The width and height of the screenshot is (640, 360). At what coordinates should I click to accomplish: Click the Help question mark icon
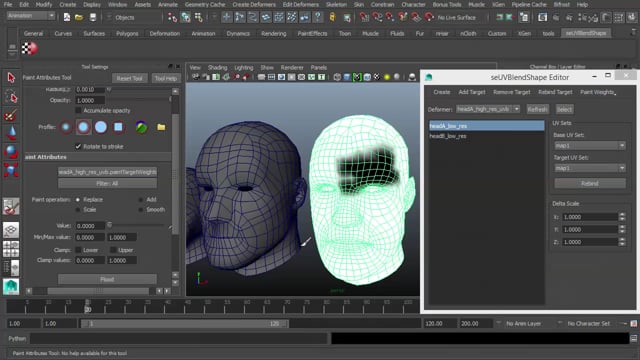pyautogui.click(x=318, y=17)
